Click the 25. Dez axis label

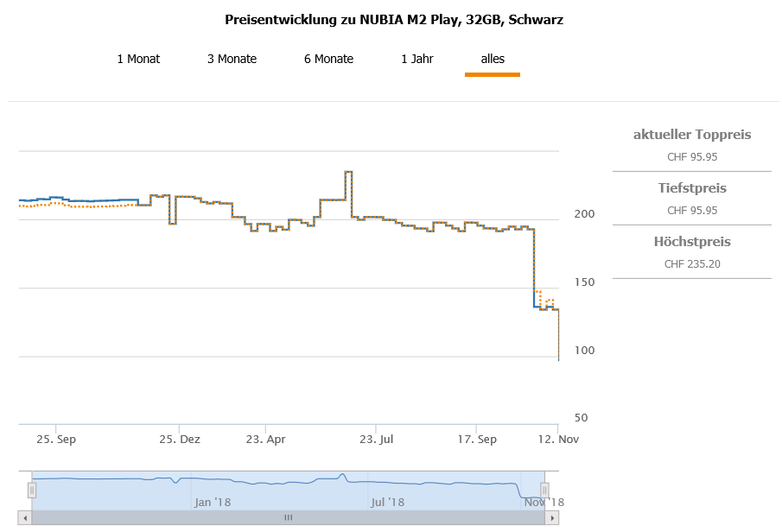[179, 439]
